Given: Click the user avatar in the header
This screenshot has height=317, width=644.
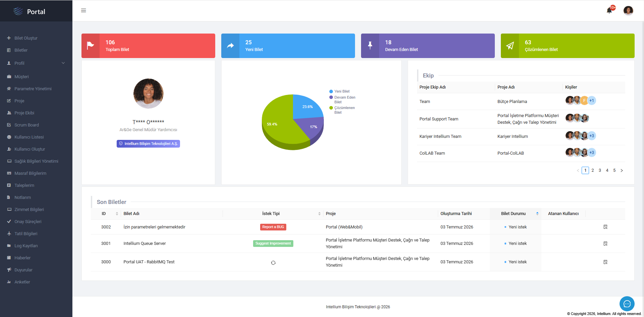Looking at the screenshot, I should click(x=628, y=11).
